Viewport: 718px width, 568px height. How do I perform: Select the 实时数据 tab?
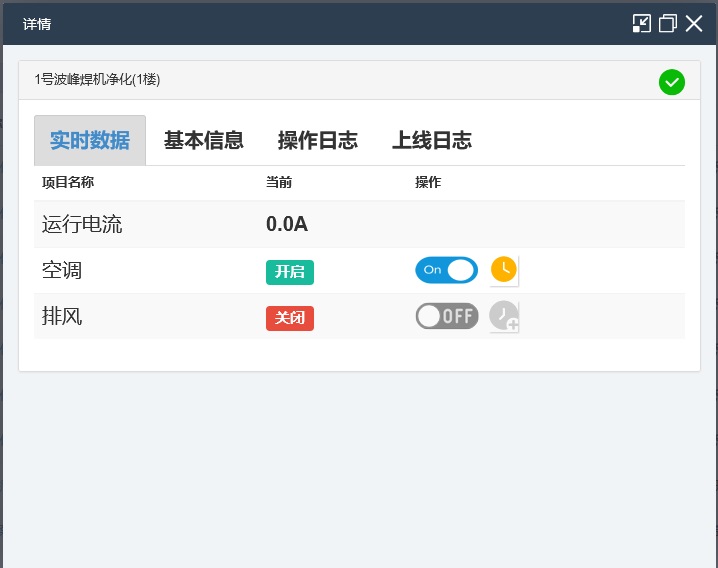[90, 141]
